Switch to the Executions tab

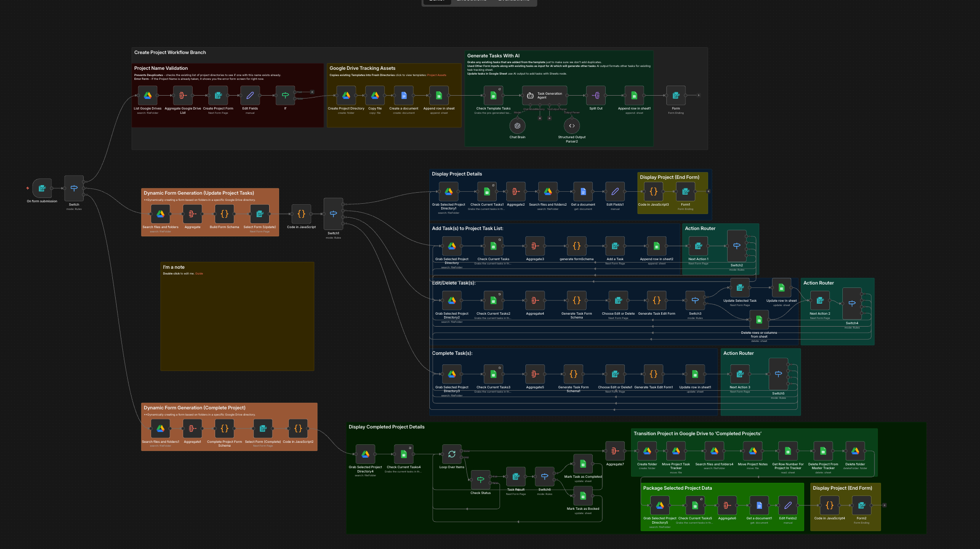point(471,1)
